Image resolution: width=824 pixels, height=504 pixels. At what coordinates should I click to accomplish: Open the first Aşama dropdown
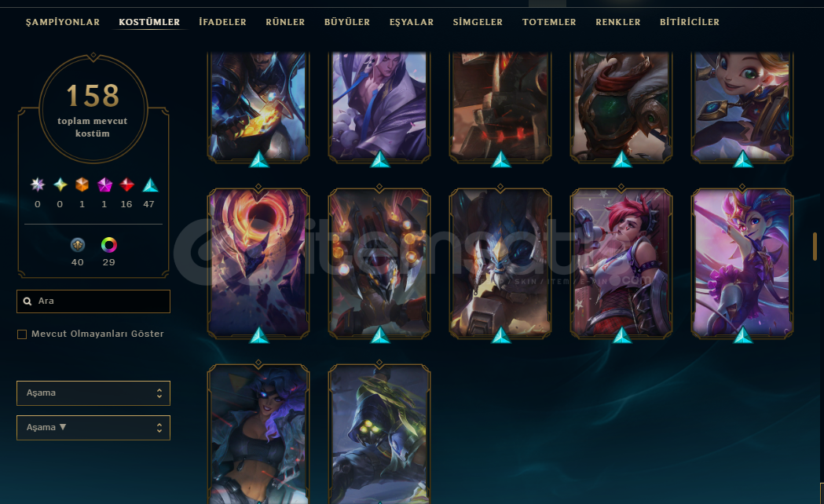[x=93, y=393]
